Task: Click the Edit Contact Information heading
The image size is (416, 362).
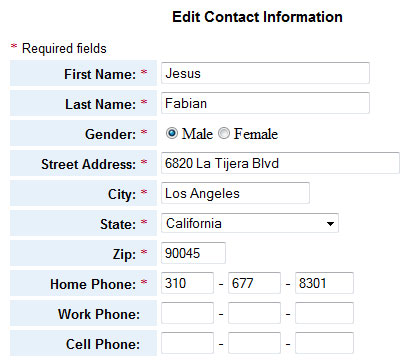Action: point(257,17)
